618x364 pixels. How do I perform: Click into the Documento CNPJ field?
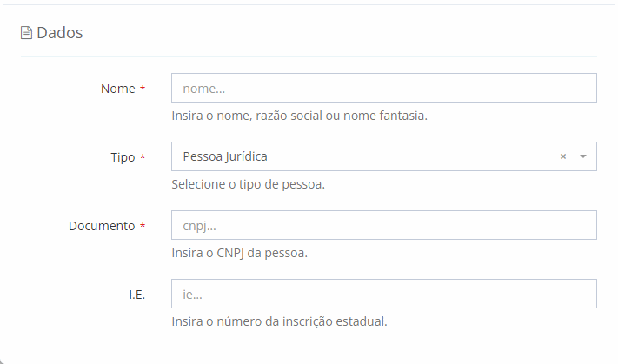[x=383, y=225]
